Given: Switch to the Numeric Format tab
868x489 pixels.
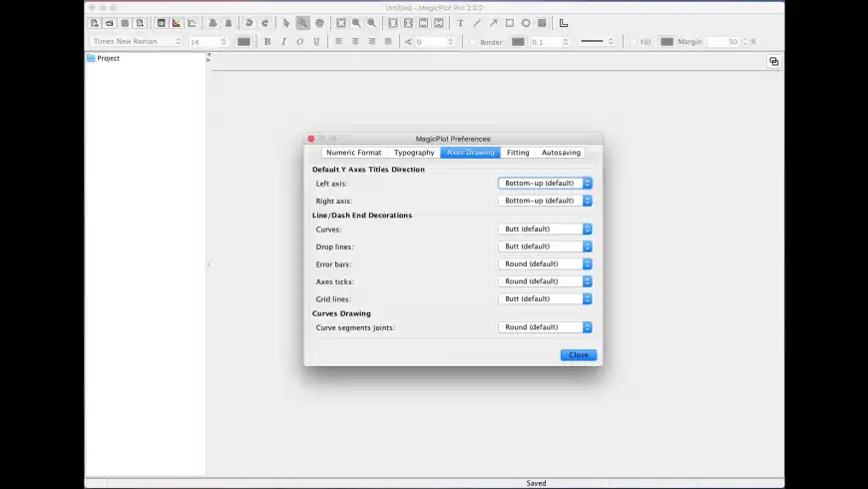Looking at the screenshot, I should click(353, 153).
